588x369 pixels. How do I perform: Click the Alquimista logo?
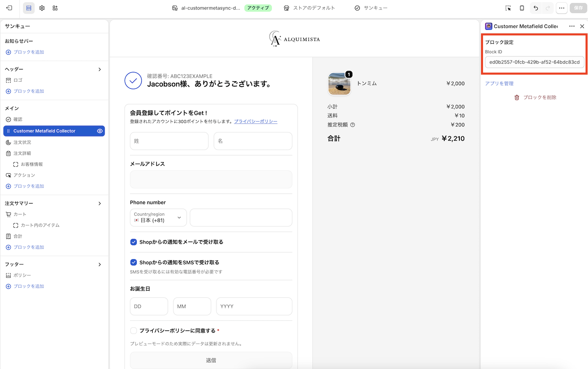[294, 39]
